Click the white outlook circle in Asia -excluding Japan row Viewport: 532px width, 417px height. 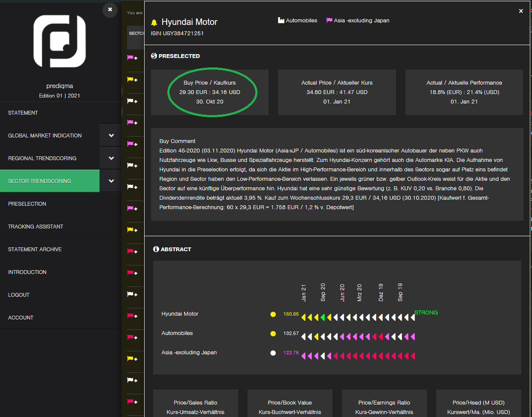[x=273, y=353]
